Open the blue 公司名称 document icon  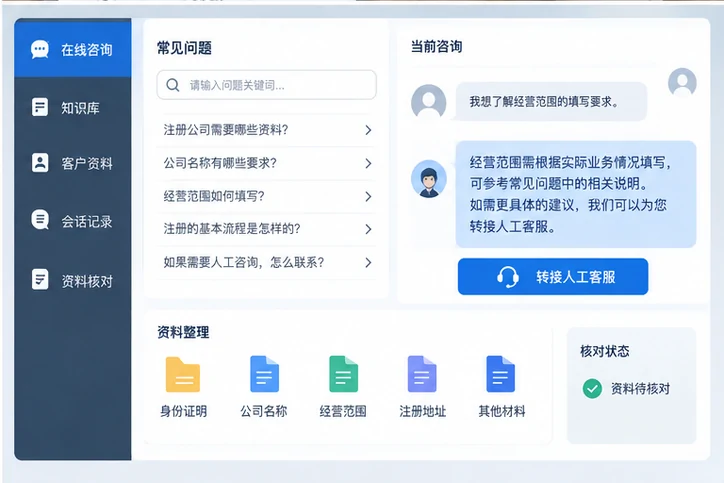coord(264,374)
